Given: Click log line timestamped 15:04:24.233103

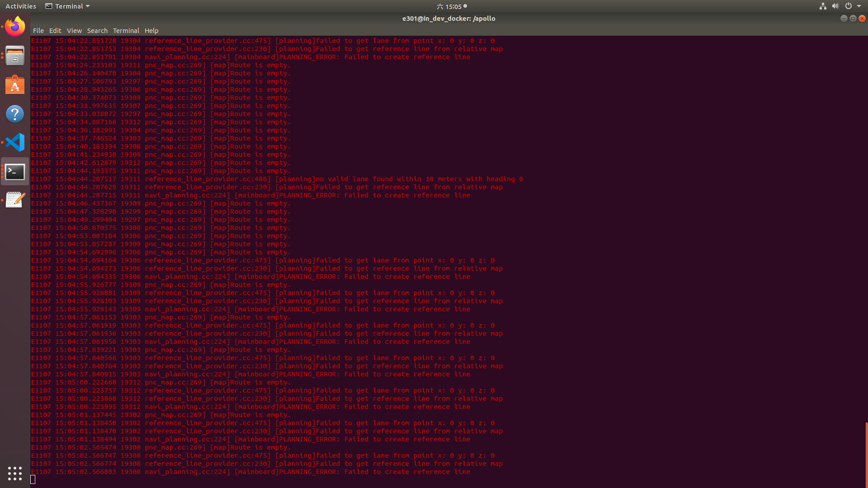Looking at the screenshot, I should click(161, 66).
